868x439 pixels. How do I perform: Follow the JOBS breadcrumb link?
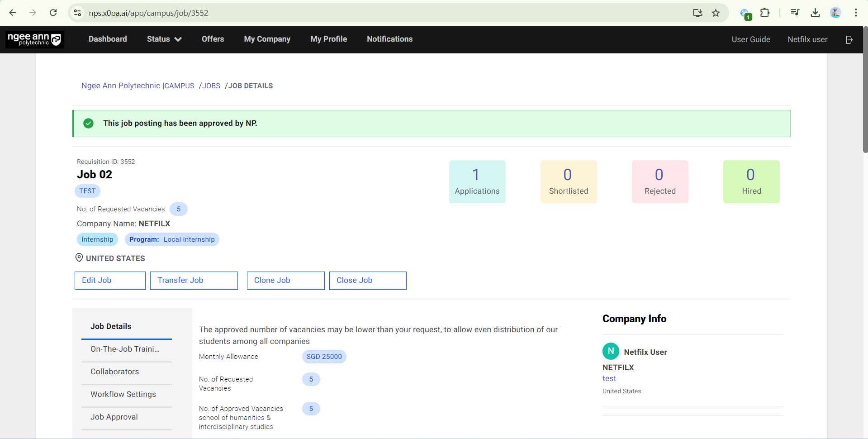coord(211,86)
